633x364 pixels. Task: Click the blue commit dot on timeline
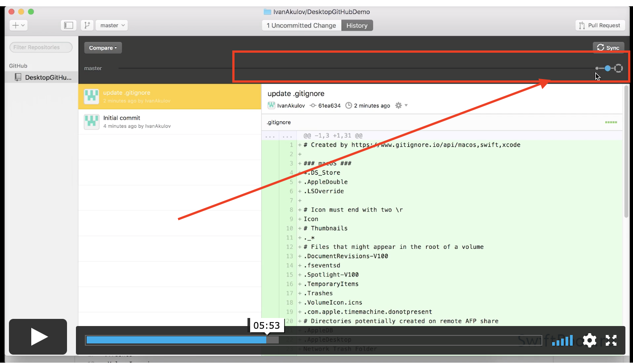(x=608, y=68)
